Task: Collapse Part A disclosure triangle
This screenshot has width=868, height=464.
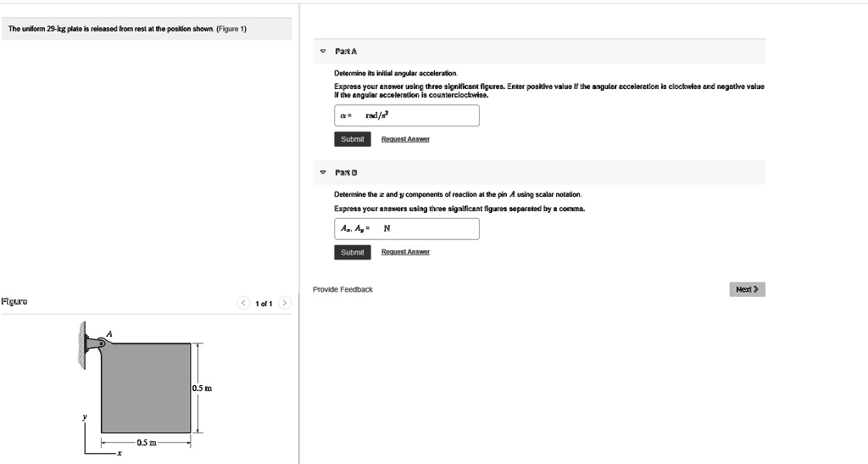Action: tap(323, 51)
